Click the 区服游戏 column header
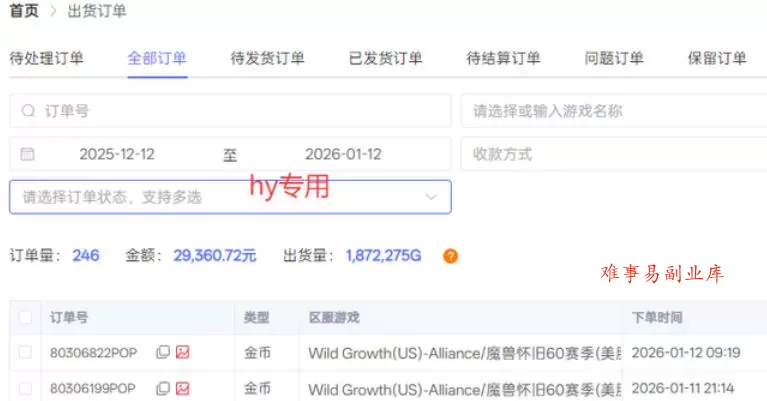767x401 pixels. (x=334, y=317)
